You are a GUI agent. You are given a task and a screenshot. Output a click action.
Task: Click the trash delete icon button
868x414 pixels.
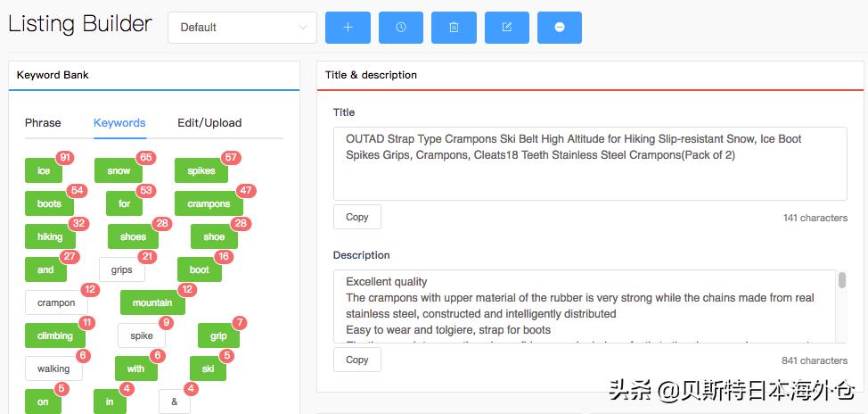tap(454, 28)
